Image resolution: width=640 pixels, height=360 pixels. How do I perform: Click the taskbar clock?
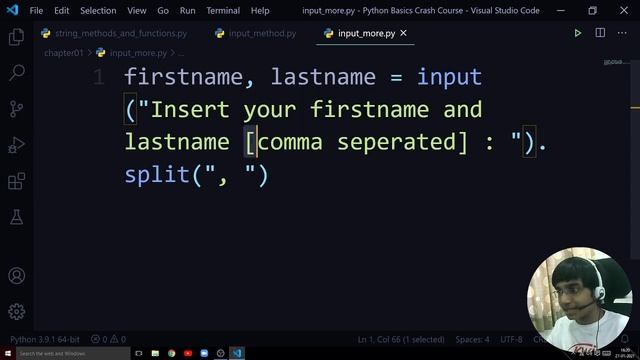pyautogui.click(x=625, y=353)
